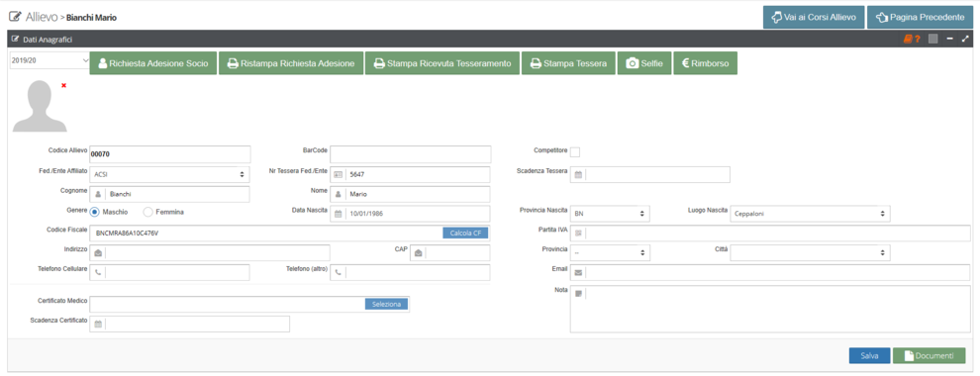Click the icon in Partita IVA field
The height and width of the screenshot is (376, 980).
[x=578, y=233]
